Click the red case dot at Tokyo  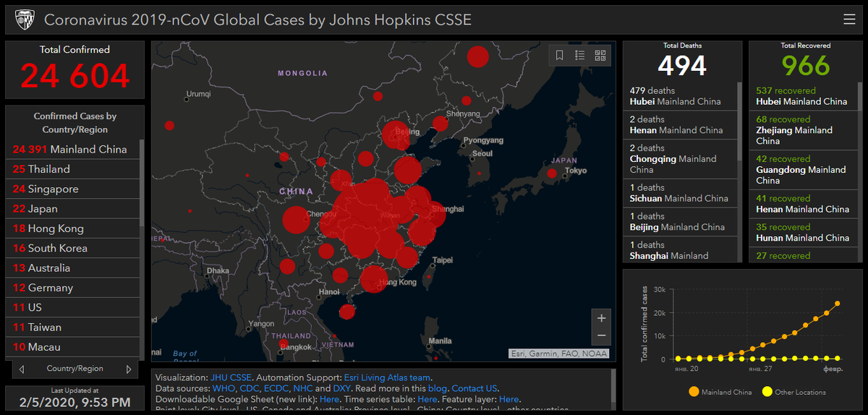tap(552, 174)
